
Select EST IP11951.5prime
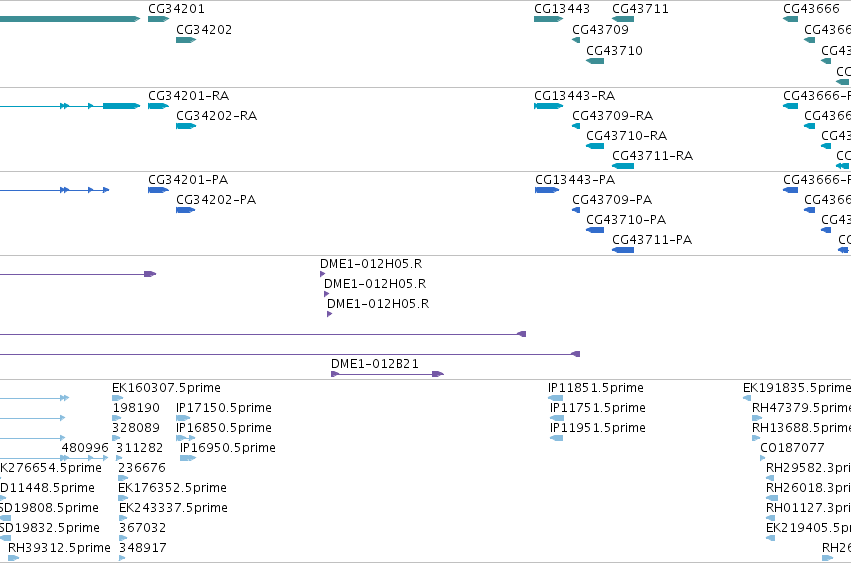tap(598, 428)
